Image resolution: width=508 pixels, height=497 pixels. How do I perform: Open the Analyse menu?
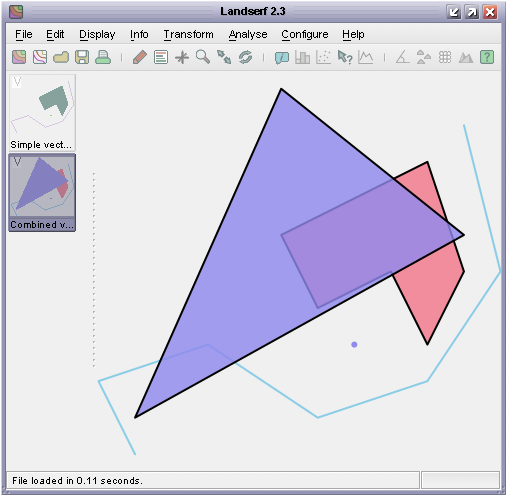click(x=248, y=34)
